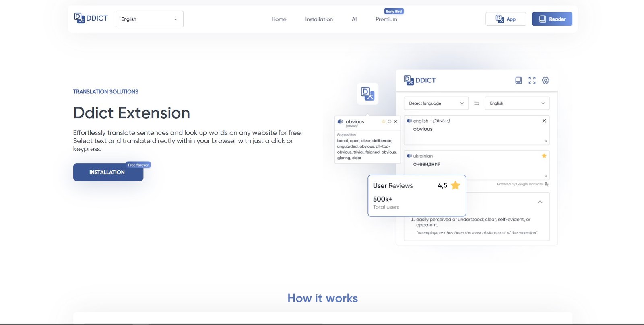Play audio for the ukrainian translation
This screenshot has height=325, width=644.
coord(409,156)
